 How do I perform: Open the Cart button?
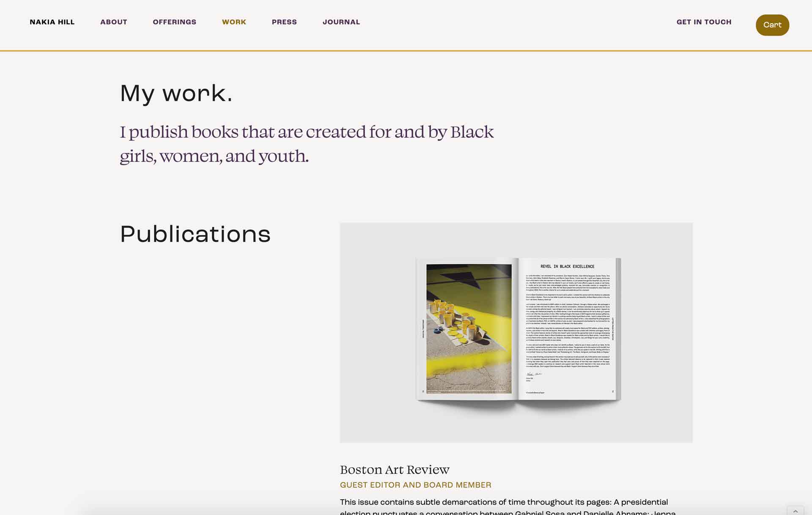click(772, 25)
